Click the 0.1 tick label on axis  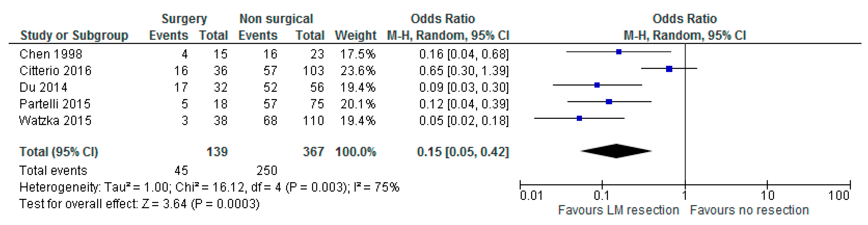[602, 195]
